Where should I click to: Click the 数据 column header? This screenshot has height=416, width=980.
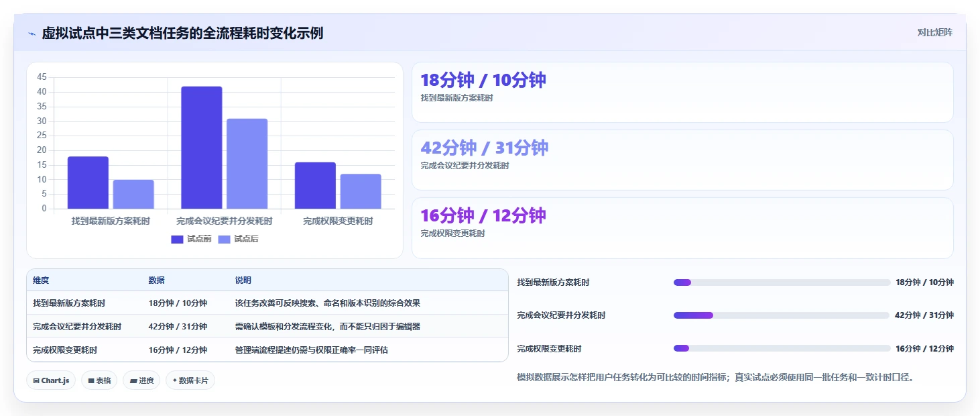[x=157, y=280]
